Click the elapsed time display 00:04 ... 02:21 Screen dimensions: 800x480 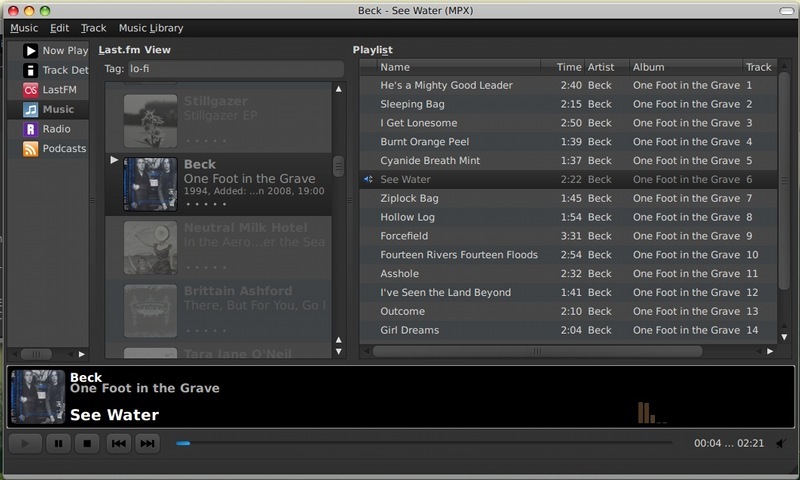(x=729, y=443)
